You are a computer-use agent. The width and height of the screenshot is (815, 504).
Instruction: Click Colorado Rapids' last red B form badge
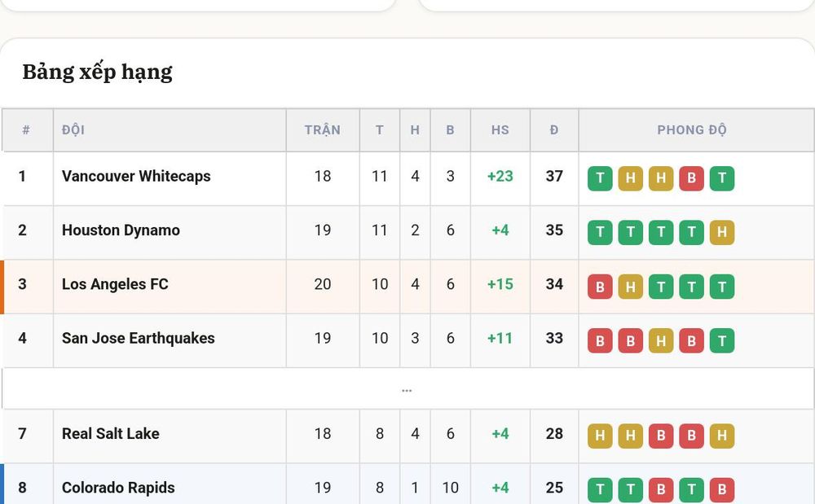click(x=722, y=489)
